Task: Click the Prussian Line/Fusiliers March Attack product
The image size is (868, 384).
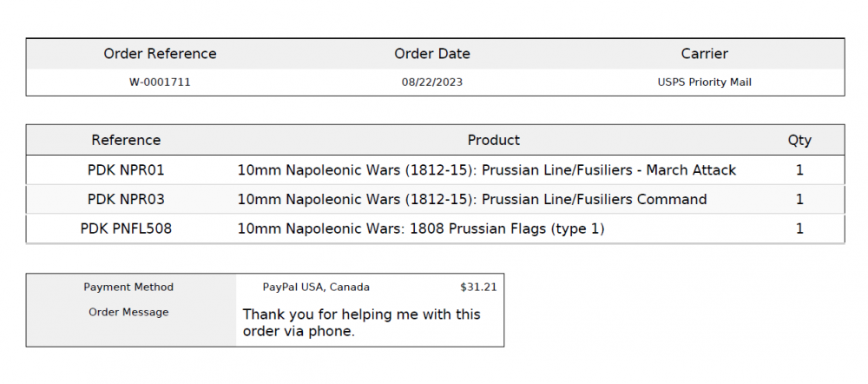Action: coord(487,170)
